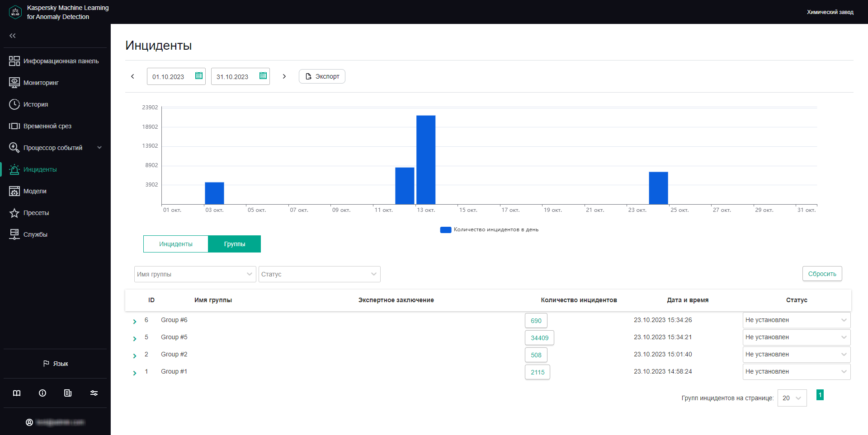Click the 34409 incident count link
Viewport: 868px width, 435px height.
(539, 338)
